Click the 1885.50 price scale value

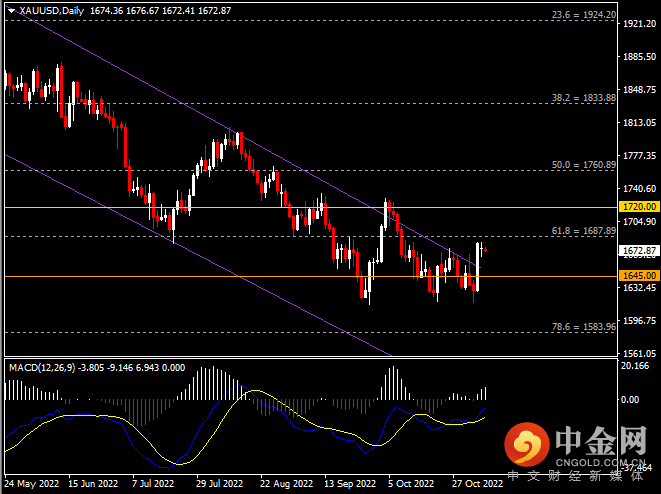[x=640, y=56]
